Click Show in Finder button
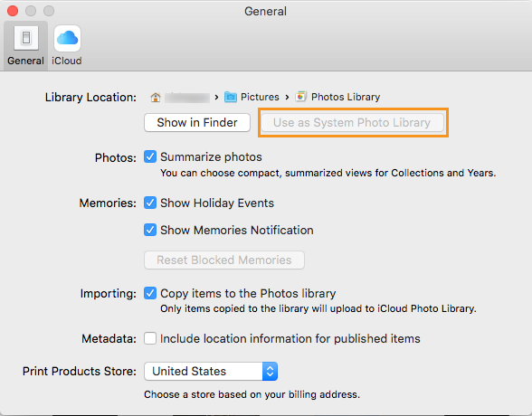Image resolution: width=532 pixels, height=416 pixels. pos(197,122)
